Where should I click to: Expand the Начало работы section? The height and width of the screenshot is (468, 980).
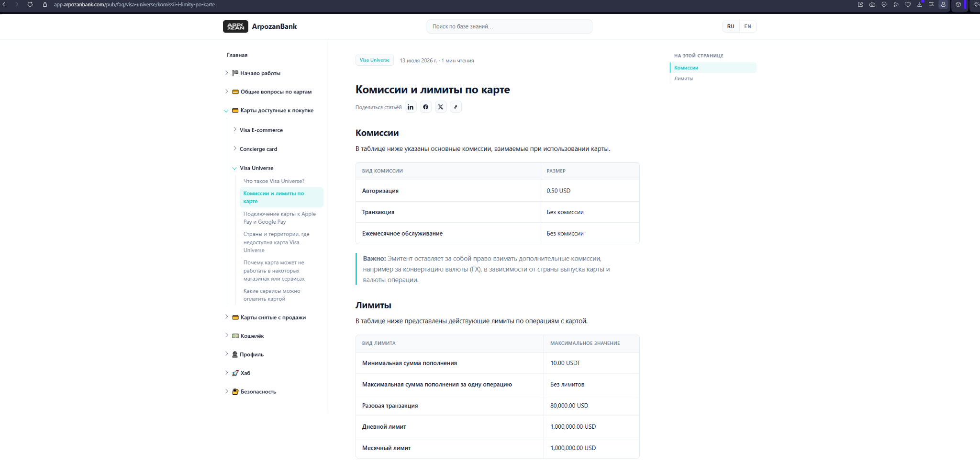click(226, 73)
